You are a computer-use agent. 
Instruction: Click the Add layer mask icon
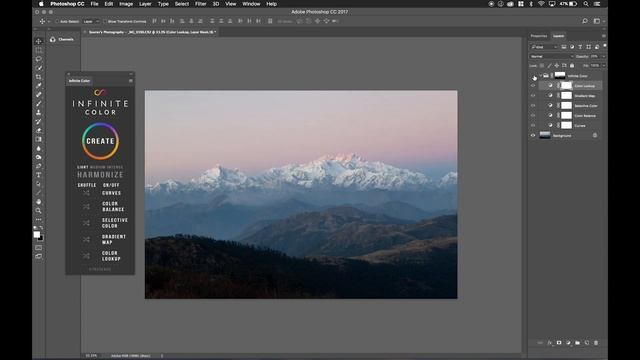pyautogui.click(x=559, y=343)
